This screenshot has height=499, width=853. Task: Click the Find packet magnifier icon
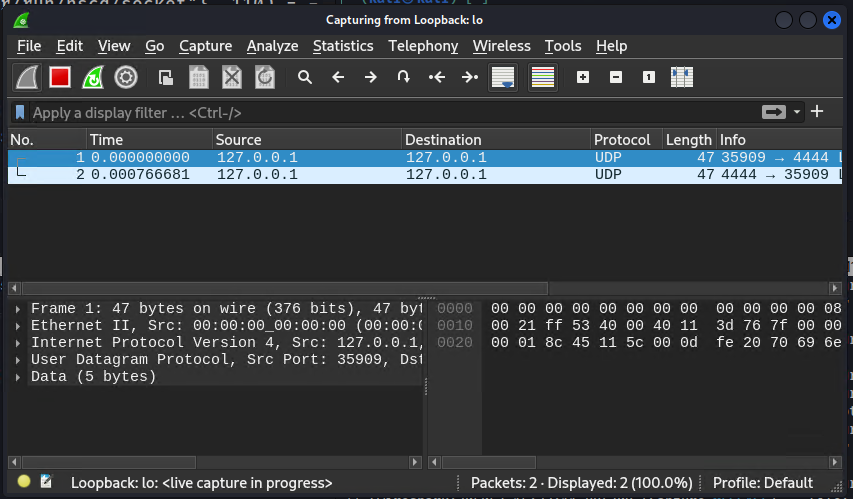(305, 77)
